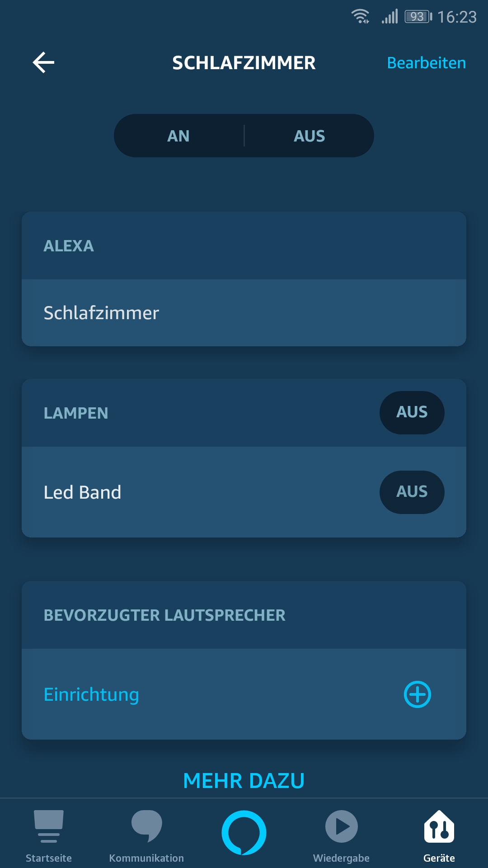Open the Geräte tab label
This screenshot has height=868, width=488.
click(439, 858)
